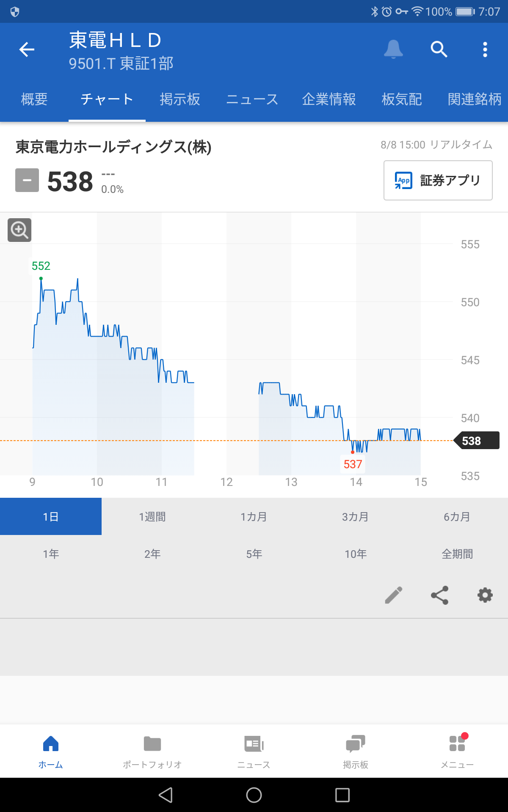Go to Home in bottom navigation
This screenshot has width=508, height=812.
pyautogui.click(x=51, y=752)
